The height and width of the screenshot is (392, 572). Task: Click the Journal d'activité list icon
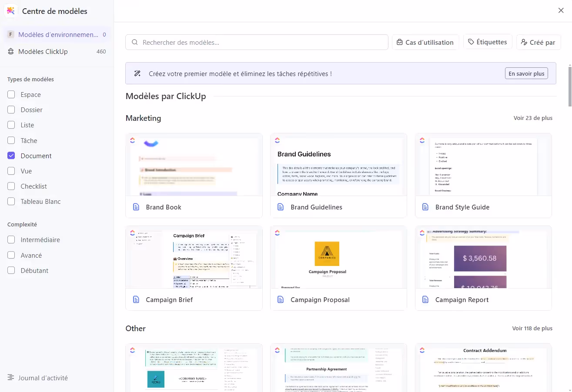click(11, 378)
